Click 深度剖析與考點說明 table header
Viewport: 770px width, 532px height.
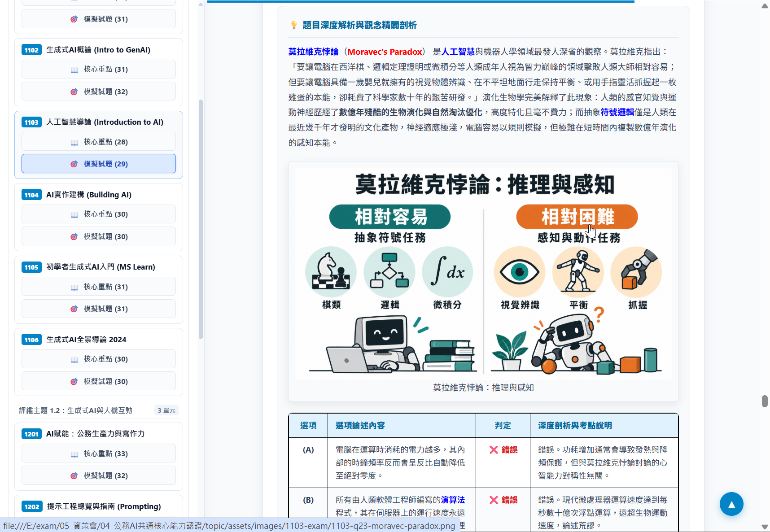click(x=575, y=426)
